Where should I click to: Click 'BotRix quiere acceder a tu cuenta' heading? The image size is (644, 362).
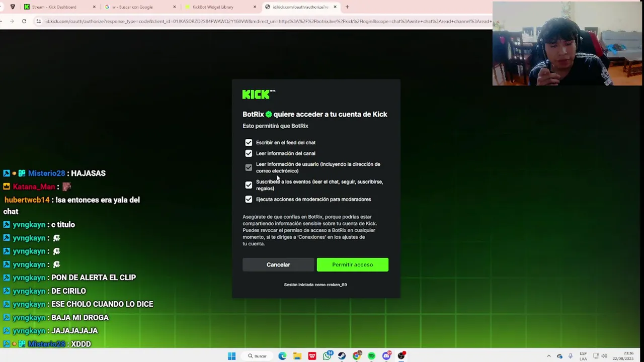click(315, 114)
